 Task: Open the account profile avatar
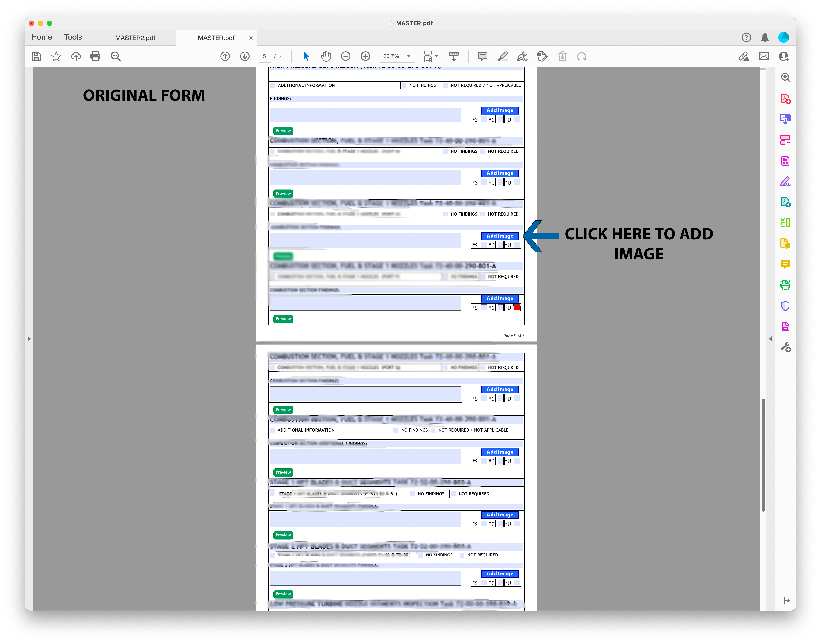click(x=784, y=37)
